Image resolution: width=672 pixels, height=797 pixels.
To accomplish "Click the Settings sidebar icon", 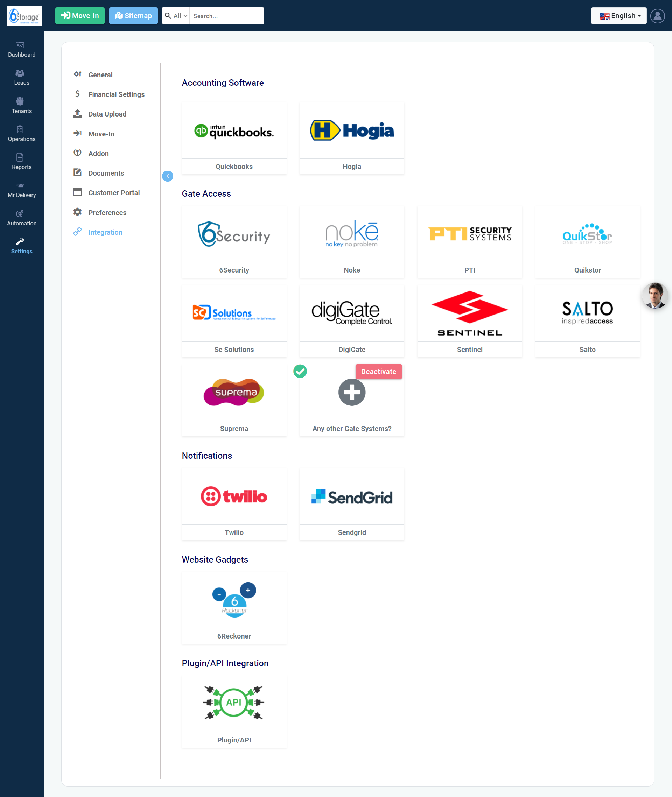I will click(21, 241).
